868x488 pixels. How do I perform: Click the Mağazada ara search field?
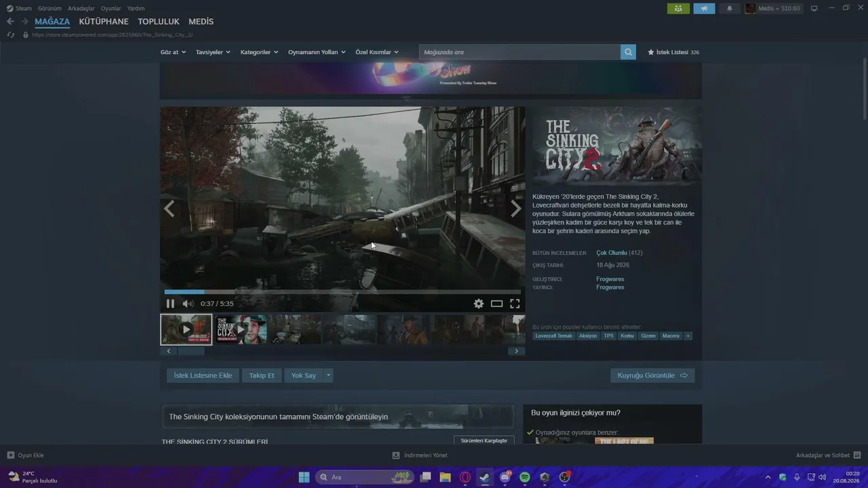pyautogui.click(x=519, y=52)
